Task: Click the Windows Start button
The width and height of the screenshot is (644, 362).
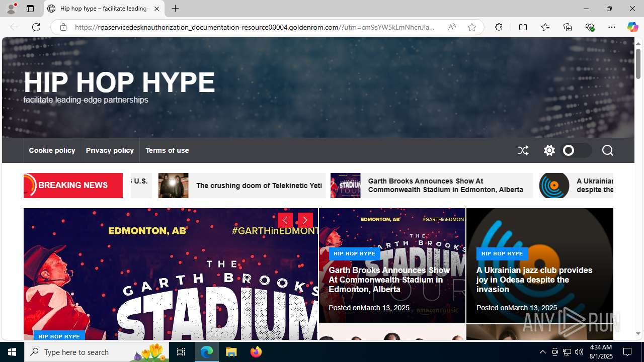Action: click(12, 352)
